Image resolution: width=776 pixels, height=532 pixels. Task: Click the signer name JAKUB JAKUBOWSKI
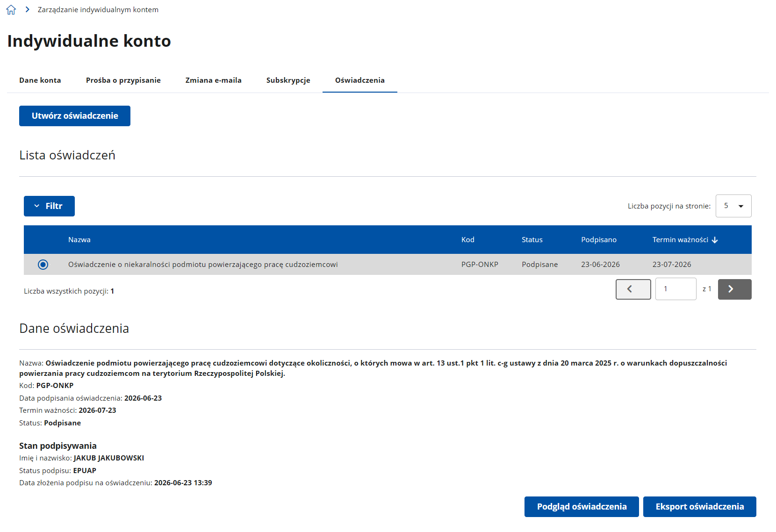point(109,458)
